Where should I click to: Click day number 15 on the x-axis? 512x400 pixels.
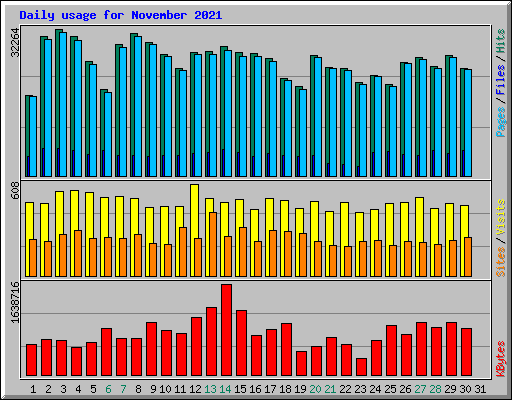coord(240,389)
